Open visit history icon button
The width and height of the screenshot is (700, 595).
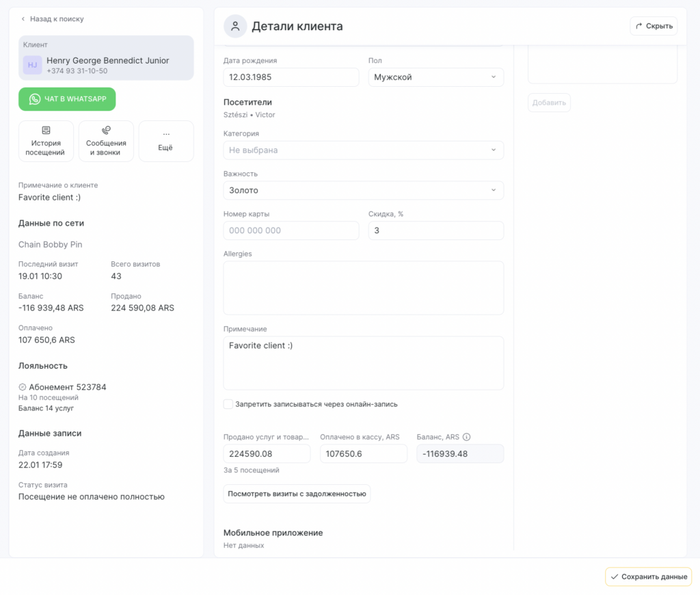tap(46, 130)
